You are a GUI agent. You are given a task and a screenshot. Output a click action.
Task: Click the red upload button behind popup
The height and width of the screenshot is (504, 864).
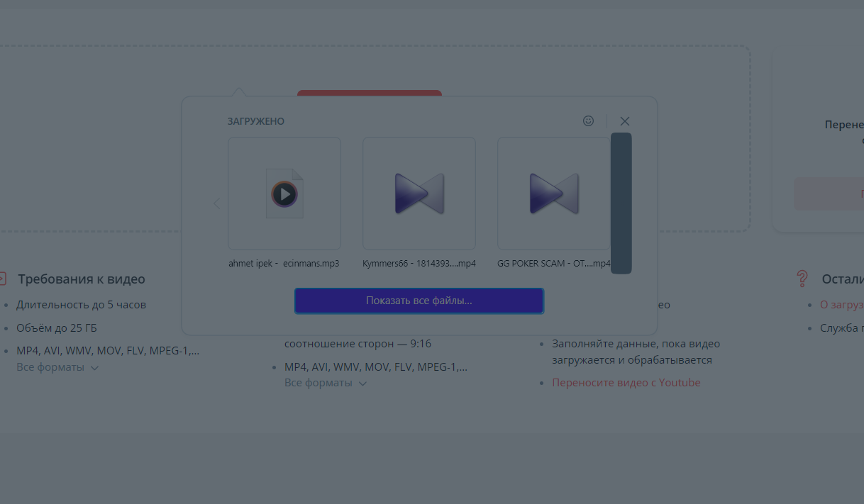coord(370,93)
